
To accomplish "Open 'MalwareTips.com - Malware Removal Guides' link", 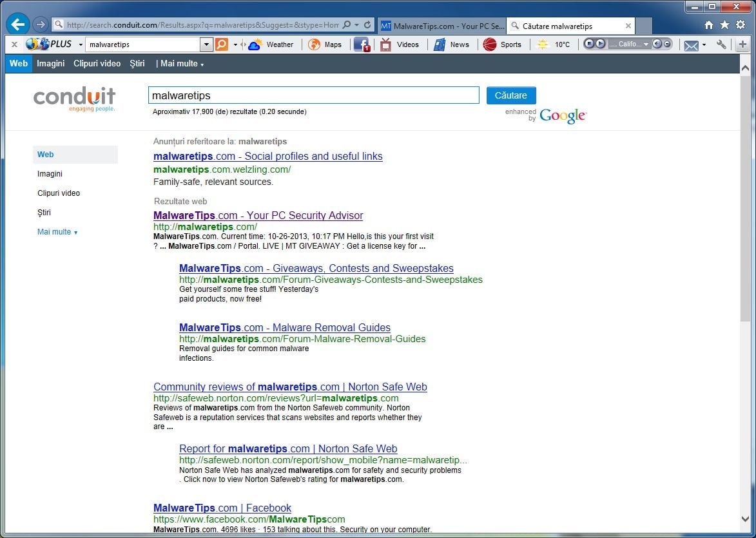I will tap(285, 328).
